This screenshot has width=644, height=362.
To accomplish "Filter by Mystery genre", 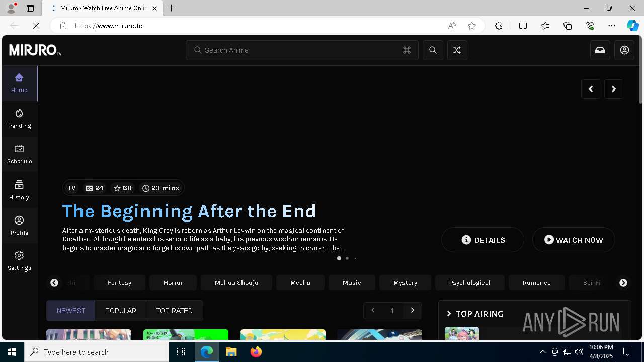I will (405, 283).
